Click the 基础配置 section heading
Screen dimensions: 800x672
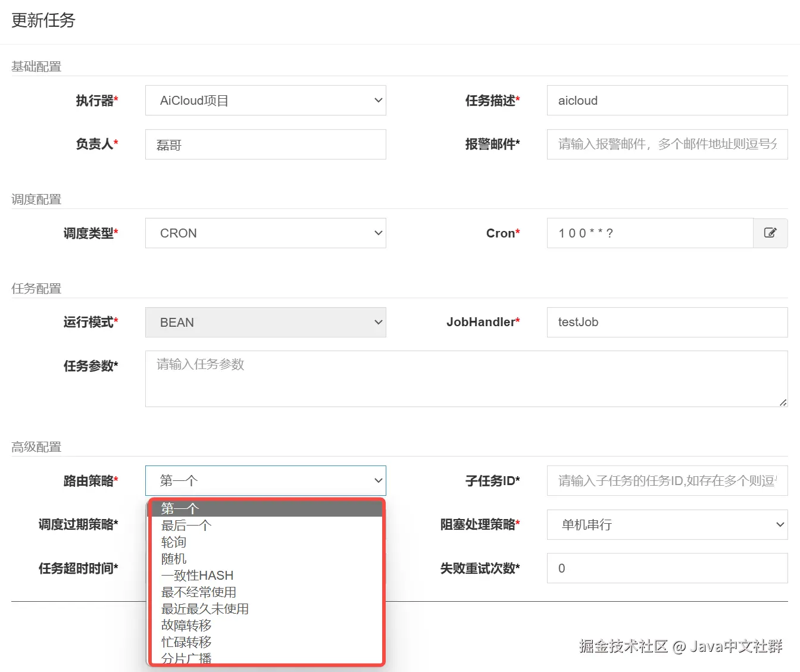(x=36, y=67)
